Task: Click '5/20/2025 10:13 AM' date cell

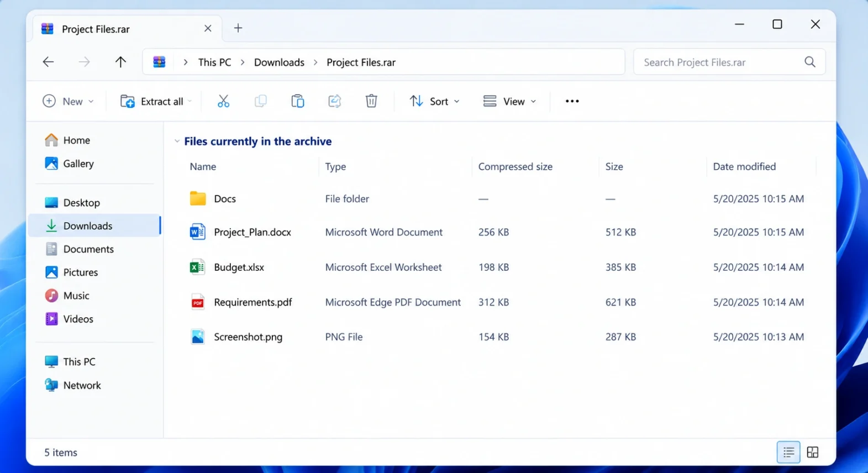Action: pos(758,337)
